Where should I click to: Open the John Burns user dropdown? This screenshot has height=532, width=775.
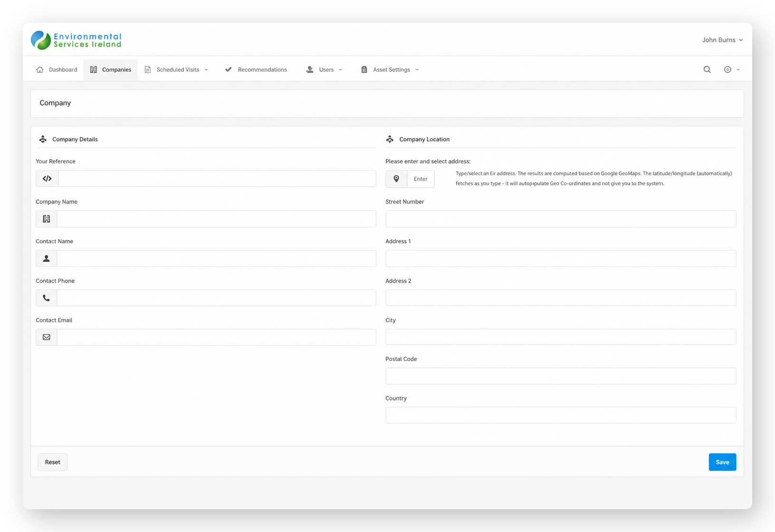coord(722,40)
